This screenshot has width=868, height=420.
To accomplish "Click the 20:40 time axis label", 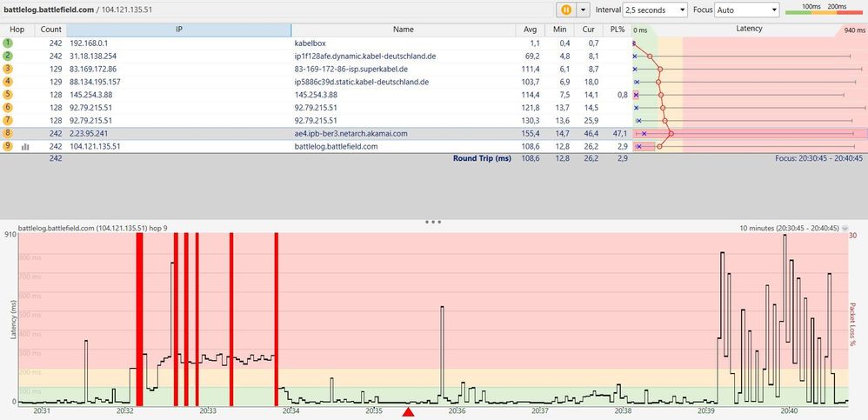I will point(789,410).
